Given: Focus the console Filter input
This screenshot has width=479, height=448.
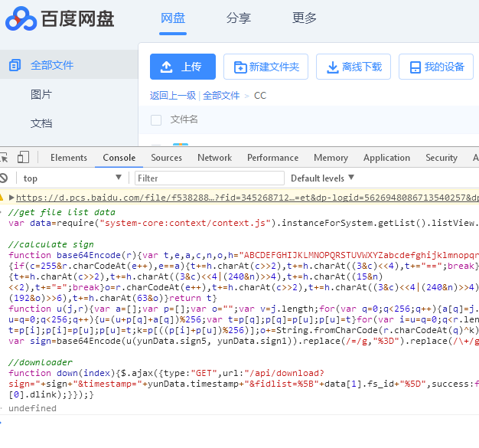Looking at the screenshot, I should tap(210, 178).
